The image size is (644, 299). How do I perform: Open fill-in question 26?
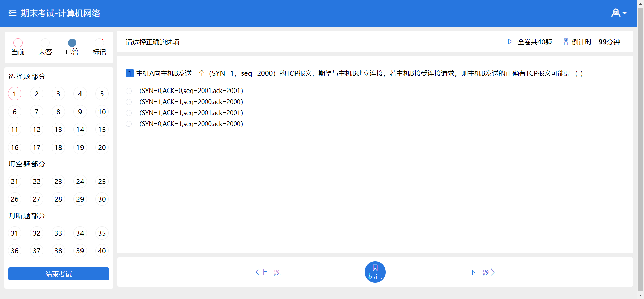(15, 199)
